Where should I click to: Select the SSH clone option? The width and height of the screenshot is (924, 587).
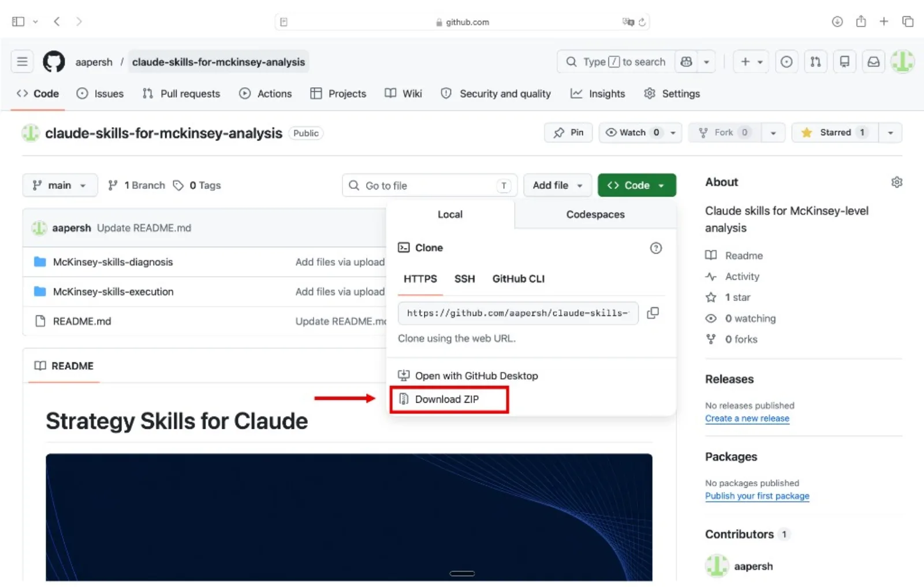464,279
